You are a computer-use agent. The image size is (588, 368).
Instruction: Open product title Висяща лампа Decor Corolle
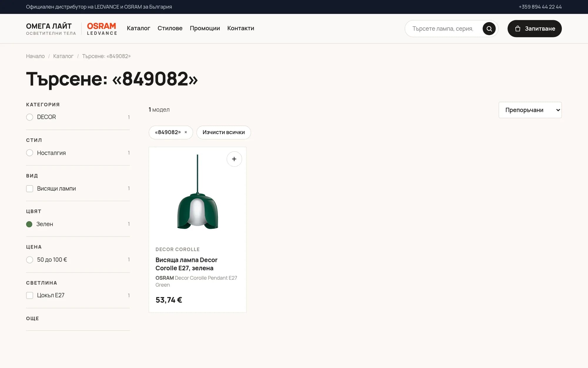tap(186, 264)
